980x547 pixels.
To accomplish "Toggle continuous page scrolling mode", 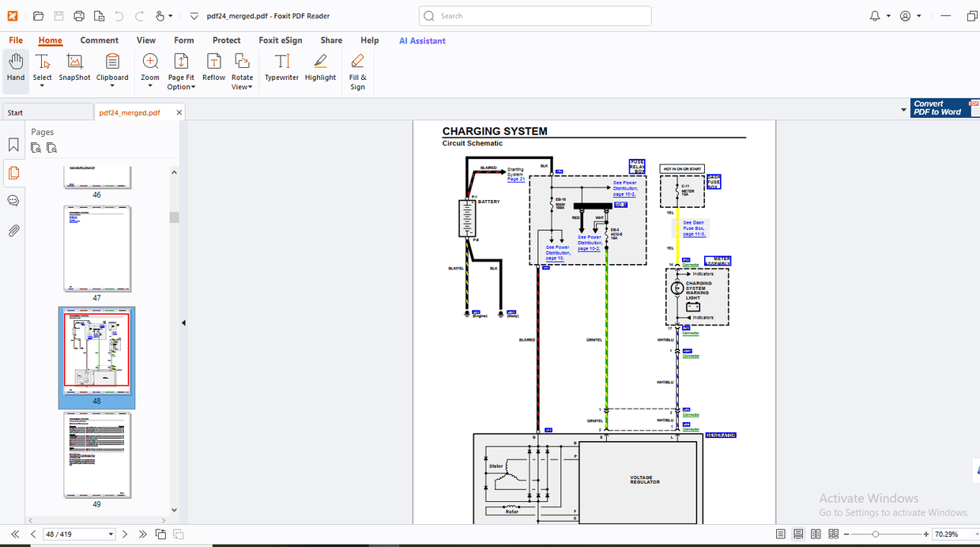I will (798, 534).
